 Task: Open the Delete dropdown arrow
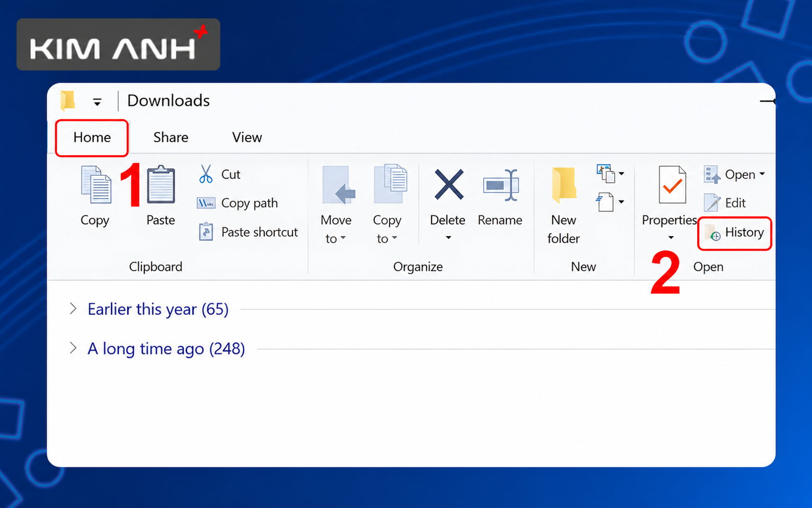tap(448, 238)
